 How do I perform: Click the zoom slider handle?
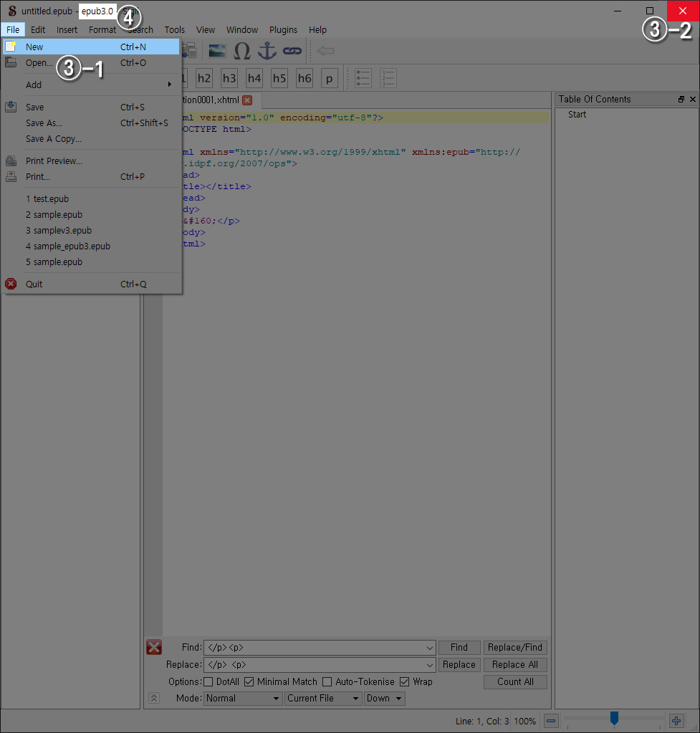coord(614,717)
